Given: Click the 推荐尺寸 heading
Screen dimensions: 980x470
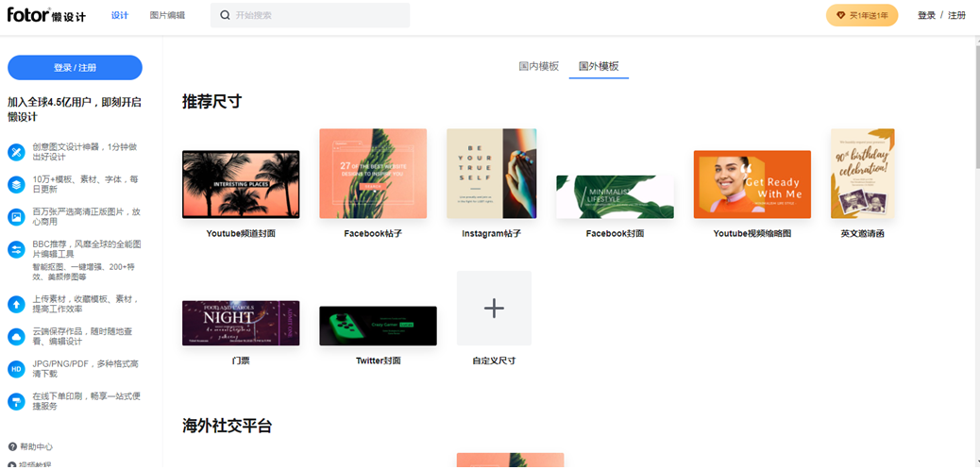Looking at the screenshot, I should click(211, 101).
